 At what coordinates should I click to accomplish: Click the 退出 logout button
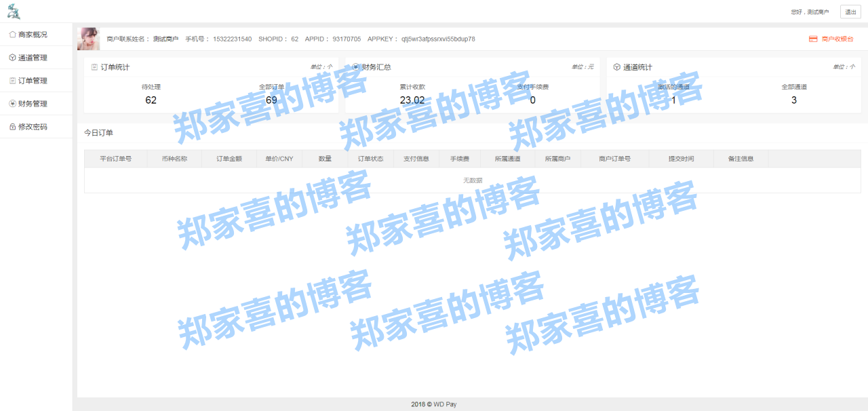pyautogui.click(x=850, y=12)
